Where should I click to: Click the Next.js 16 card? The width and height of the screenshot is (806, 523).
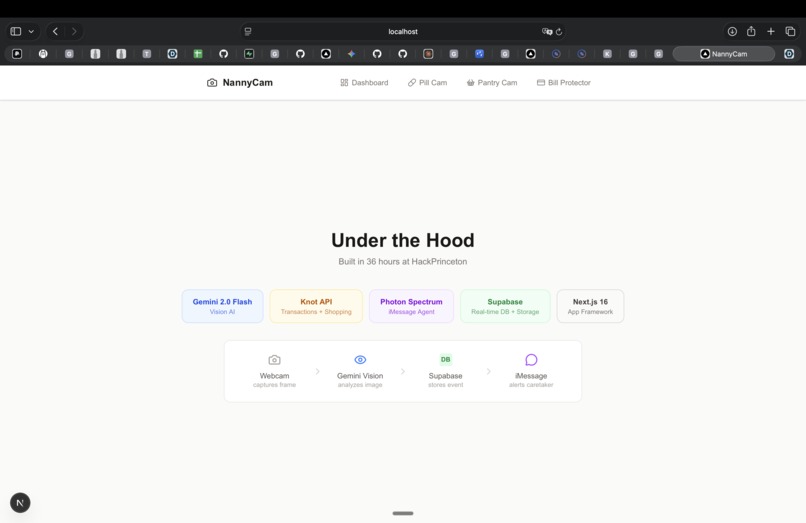590,306
